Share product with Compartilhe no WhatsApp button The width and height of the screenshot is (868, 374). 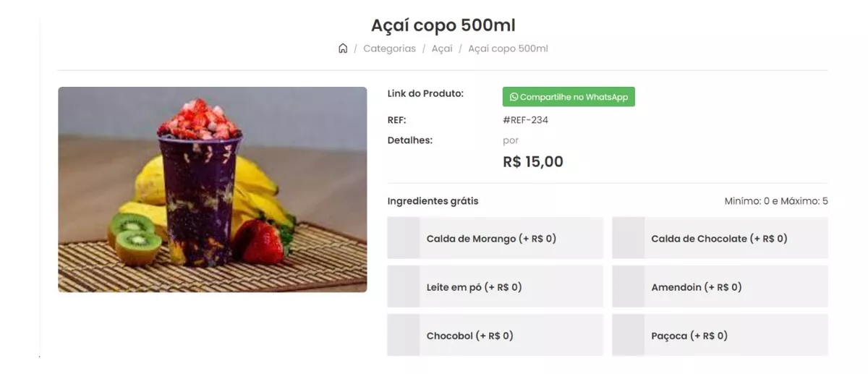pos(569,97)
